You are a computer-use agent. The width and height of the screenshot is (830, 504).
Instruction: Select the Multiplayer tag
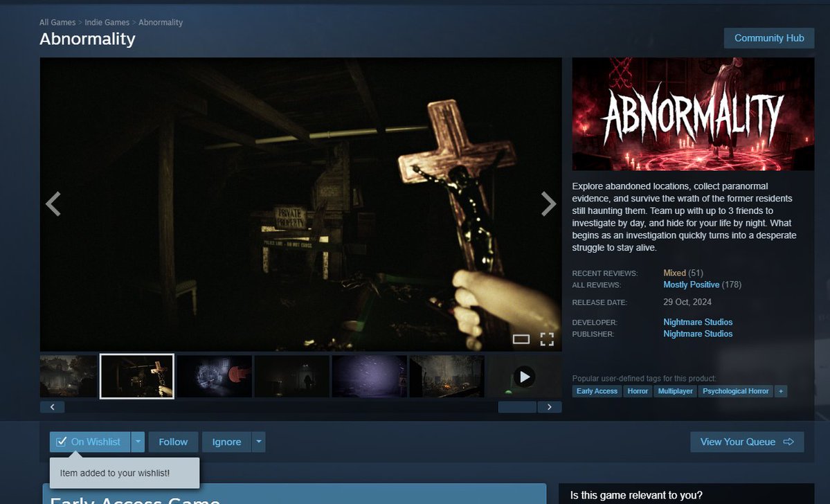click(675, 391)
